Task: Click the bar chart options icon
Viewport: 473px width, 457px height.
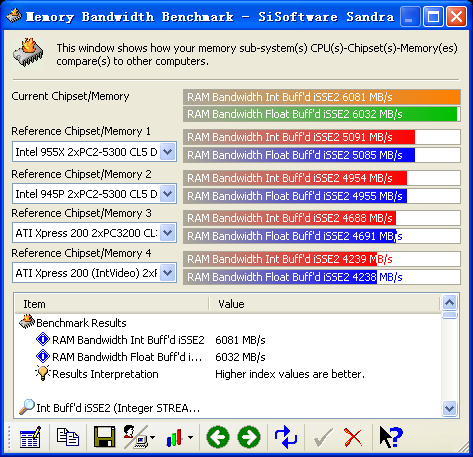Action: click(174, 437)
